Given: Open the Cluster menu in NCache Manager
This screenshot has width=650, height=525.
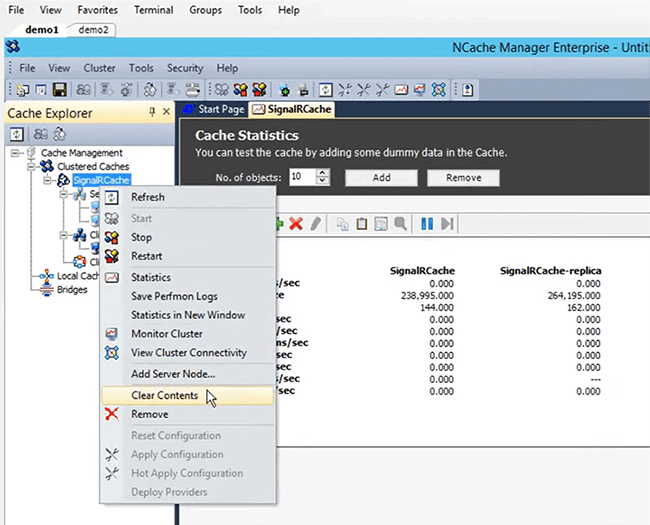Looking at the screenshot, I should click(99, 68).
